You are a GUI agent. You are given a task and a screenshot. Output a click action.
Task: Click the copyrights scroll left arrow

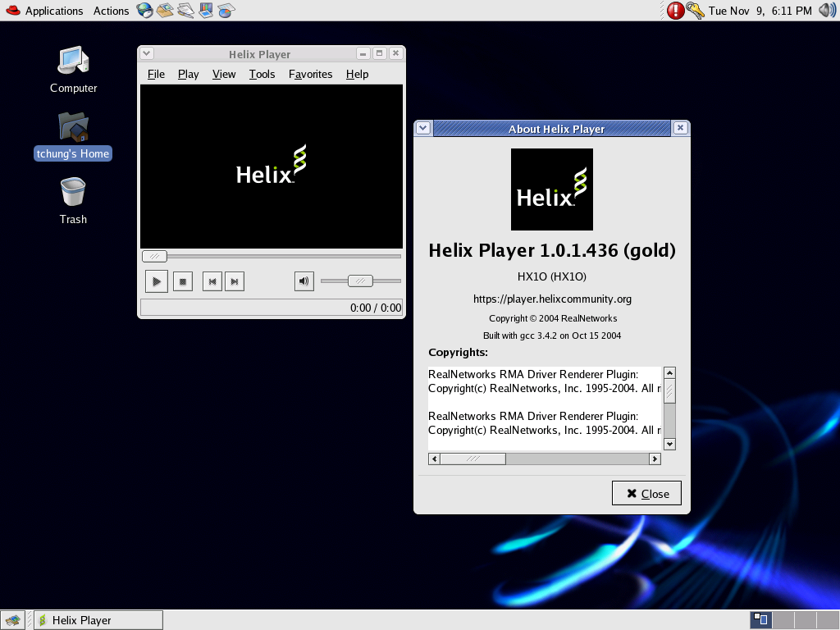coord(435,459)
